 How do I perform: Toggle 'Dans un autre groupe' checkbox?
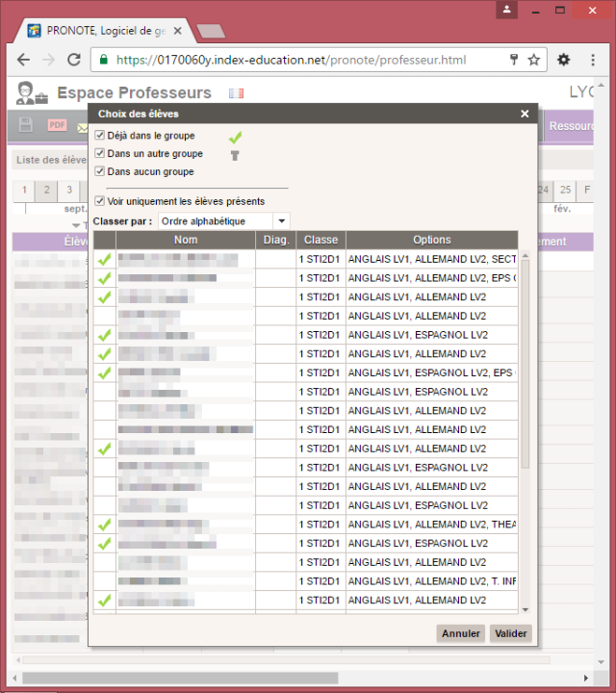(100, 153)
